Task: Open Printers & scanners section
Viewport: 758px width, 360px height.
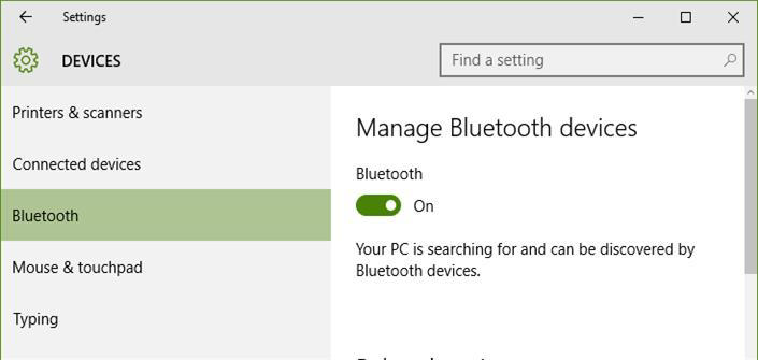Action: click(x=166, y=113)
